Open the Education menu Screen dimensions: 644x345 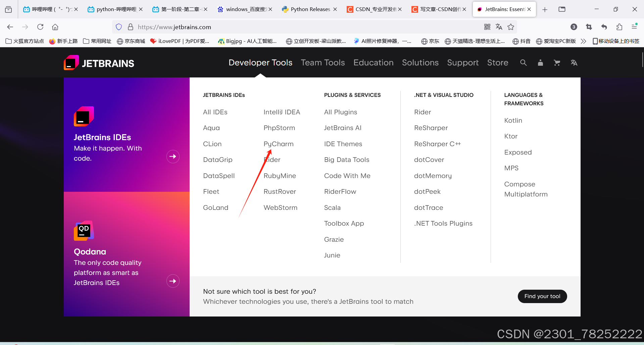click(x=374, y=63)
